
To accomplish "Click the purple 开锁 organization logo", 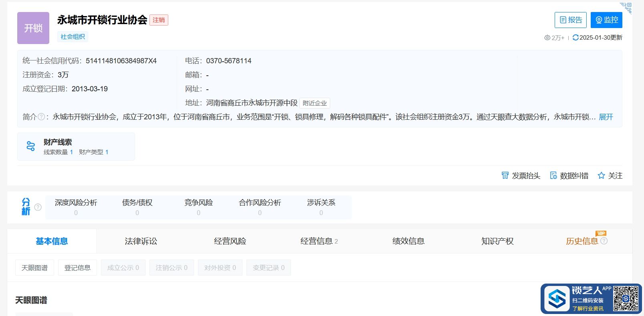I will 33,28.
